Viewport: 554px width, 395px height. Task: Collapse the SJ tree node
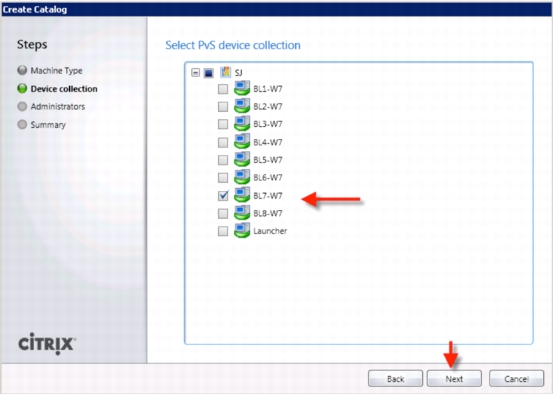195,73
